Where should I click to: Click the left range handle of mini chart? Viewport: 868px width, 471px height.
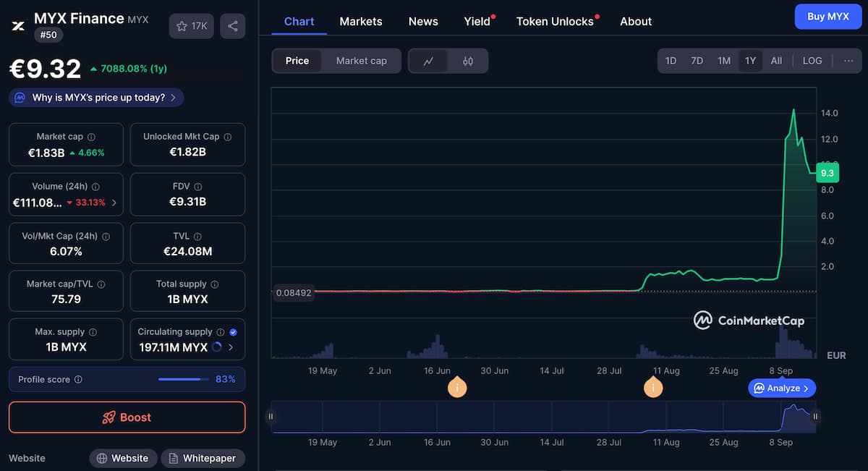click(271, 416)
